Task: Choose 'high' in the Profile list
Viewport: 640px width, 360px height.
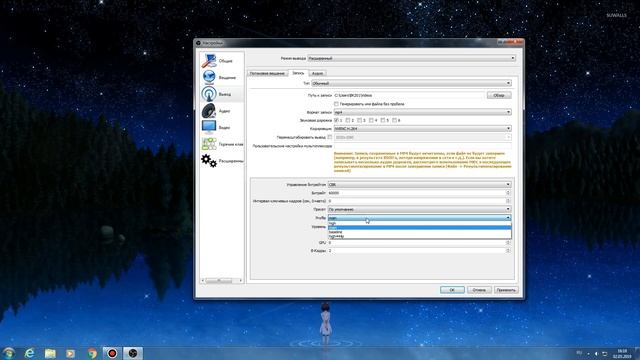Action: pyautogui.click(x=420, y=223)
